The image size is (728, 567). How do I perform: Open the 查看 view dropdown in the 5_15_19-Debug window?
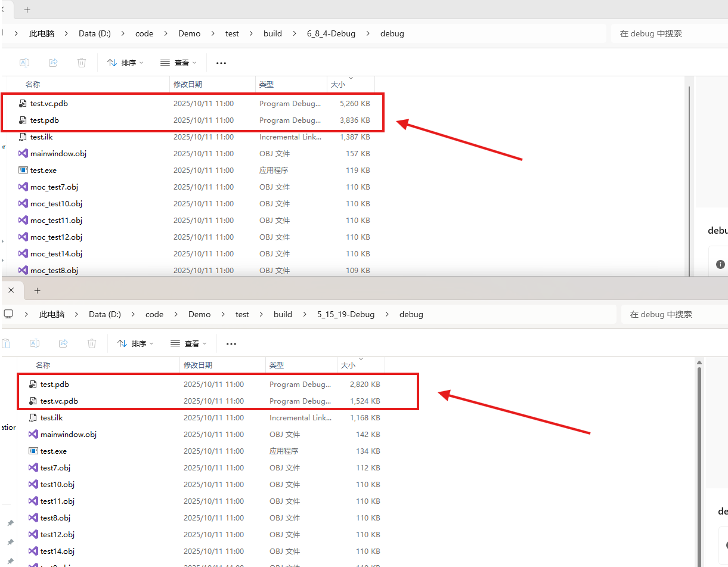click(x=188, y=343)
